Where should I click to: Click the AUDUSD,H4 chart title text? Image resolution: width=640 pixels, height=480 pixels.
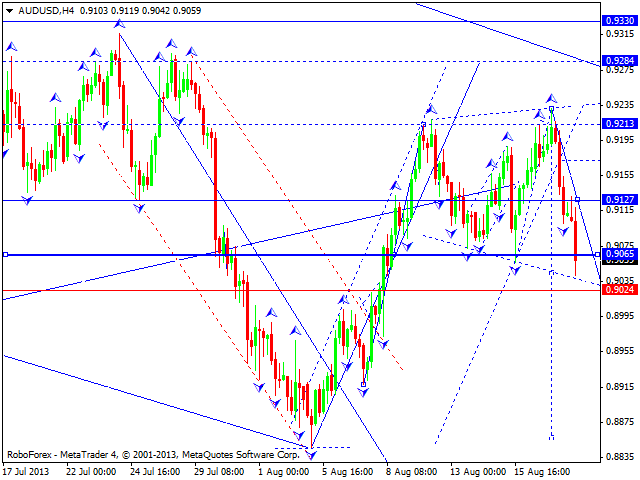point(31,9)
